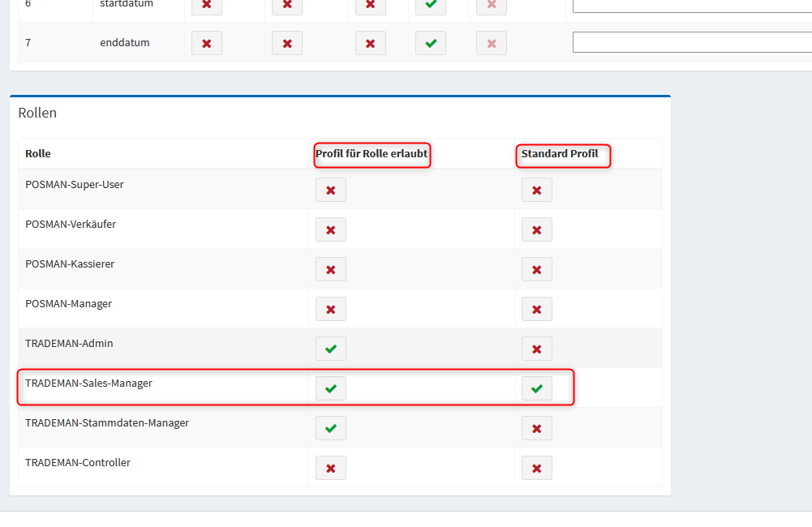This screenshot has width=812, height=527.
Task: Click Standard Profil X for POSMAN-Kassierer
Action: (x=536, y=269)
